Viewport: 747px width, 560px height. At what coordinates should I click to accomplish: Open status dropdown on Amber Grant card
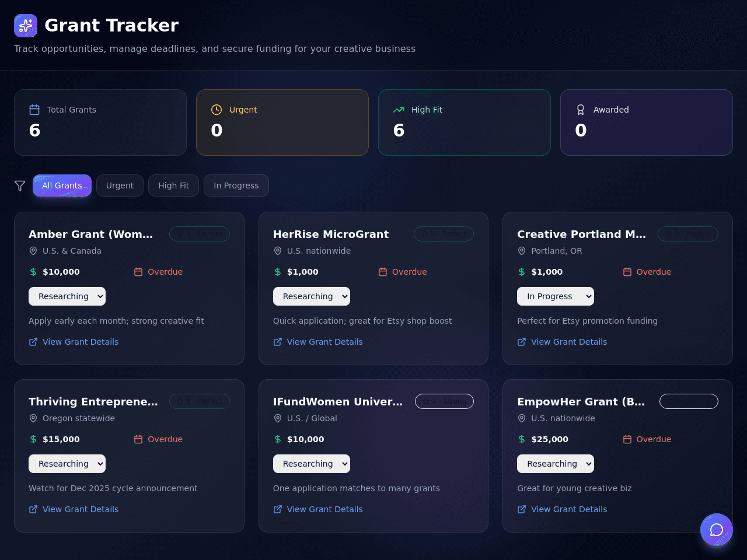pyautogui.click(x=67, y=296)
